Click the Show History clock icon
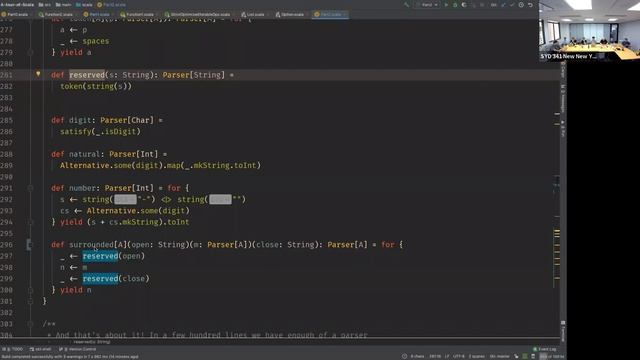 [x=521, y=5]
